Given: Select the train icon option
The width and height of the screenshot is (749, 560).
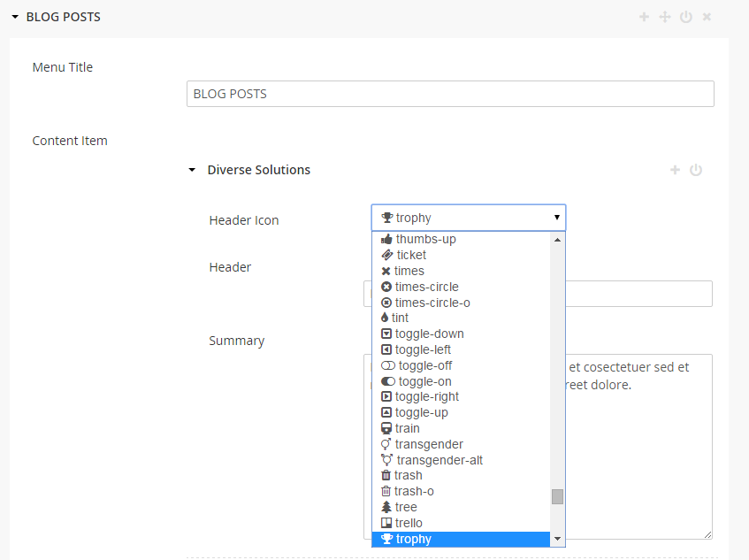Looking at the screenshot, I should coord(407,428).
